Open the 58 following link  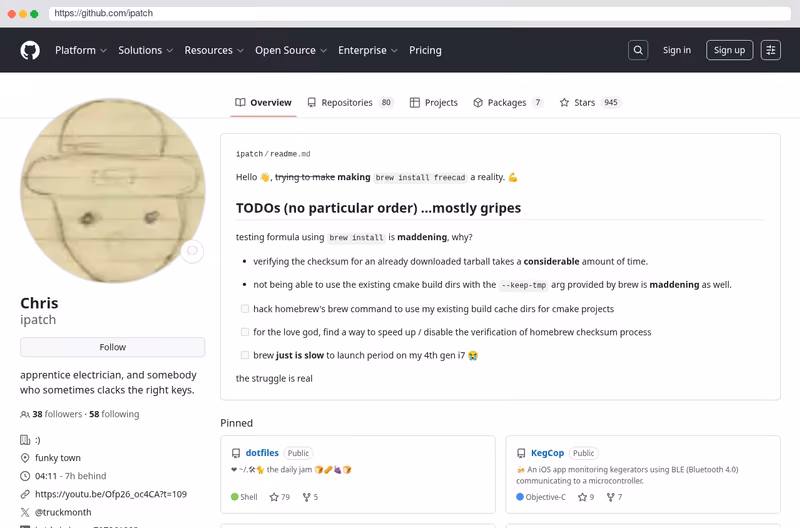pyautogui.click(x=114, y=414)
